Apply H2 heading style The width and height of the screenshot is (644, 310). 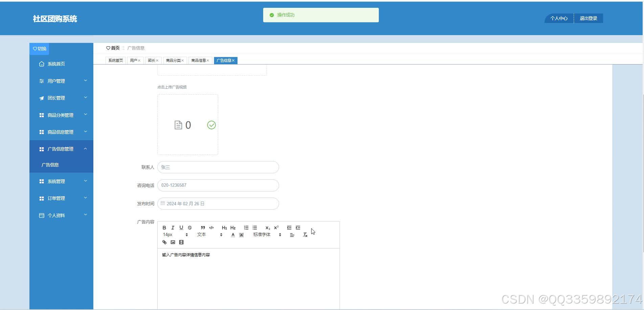click(x=233, y=228)
